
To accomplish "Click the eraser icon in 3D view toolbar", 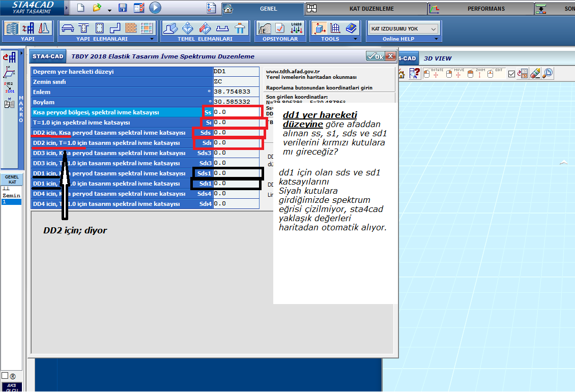I will [x=535, y=74].
